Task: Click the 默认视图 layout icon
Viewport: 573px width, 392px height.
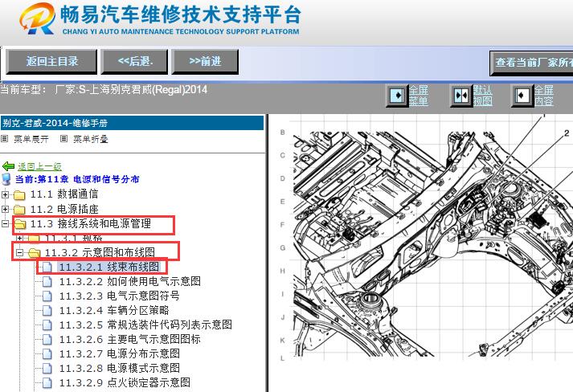Action: click(460, 96)
